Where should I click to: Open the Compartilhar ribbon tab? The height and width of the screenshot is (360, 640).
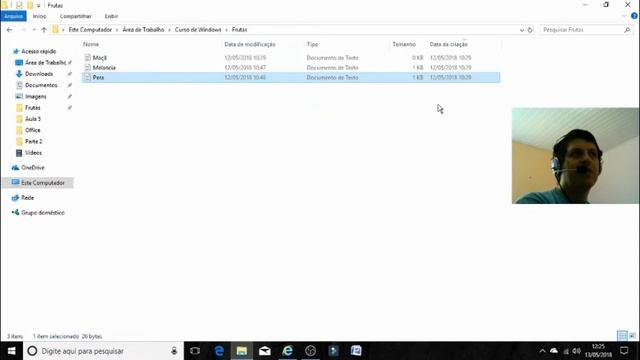(x=76, y=16)
